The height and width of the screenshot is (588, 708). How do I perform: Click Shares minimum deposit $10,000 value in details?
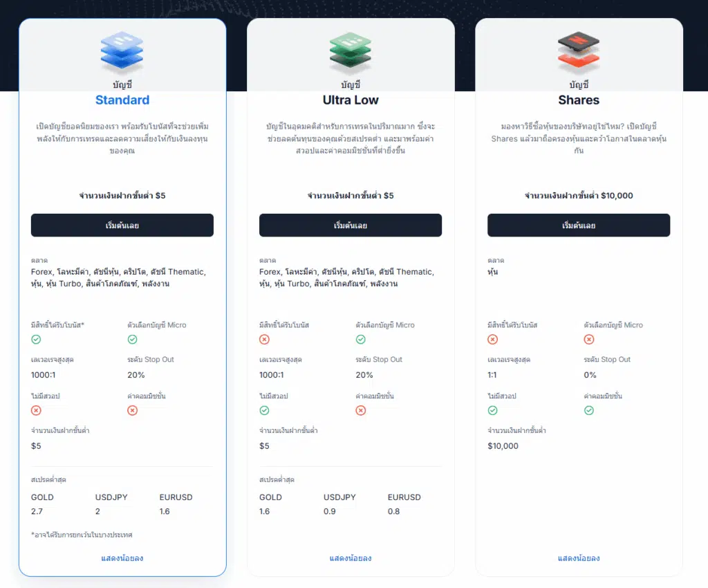click(x=503, y=445)
